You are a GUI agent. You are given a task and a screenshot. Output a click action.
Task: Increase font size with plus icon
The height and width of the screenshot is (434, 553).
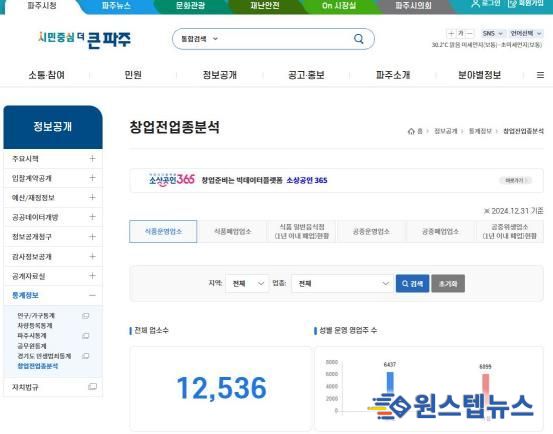pyautogui.click(x=451, y=33)
